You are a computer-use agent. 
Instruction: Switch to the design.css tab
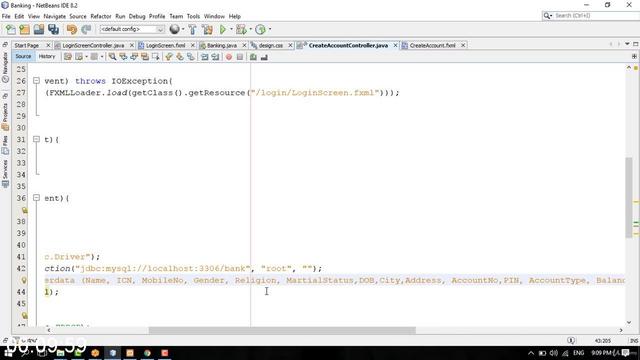271,45
